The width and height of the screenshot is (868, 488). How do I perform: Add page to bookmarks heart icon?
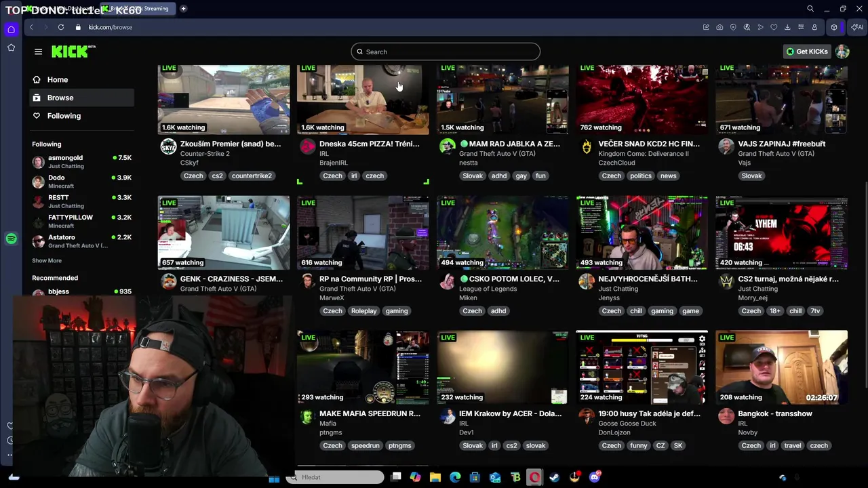pos(774,27)
